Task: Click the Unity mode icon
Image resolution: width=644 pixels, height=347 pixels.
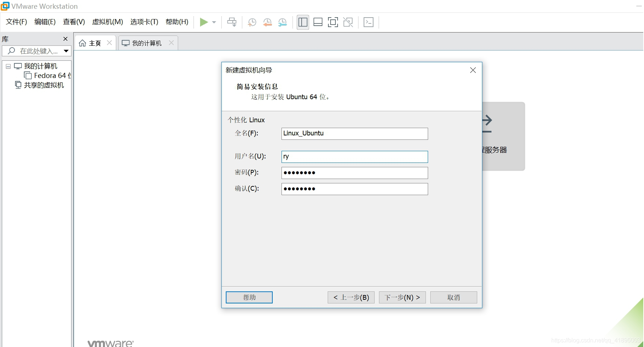Action: [x=348, y=22]
